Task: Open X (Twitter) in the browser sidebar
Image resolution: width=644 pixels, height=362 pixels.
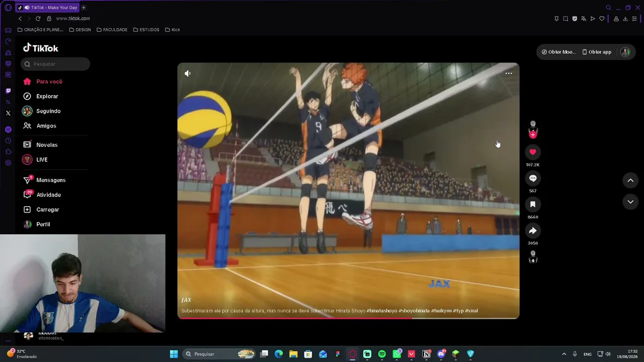Action: coord(8,113)
